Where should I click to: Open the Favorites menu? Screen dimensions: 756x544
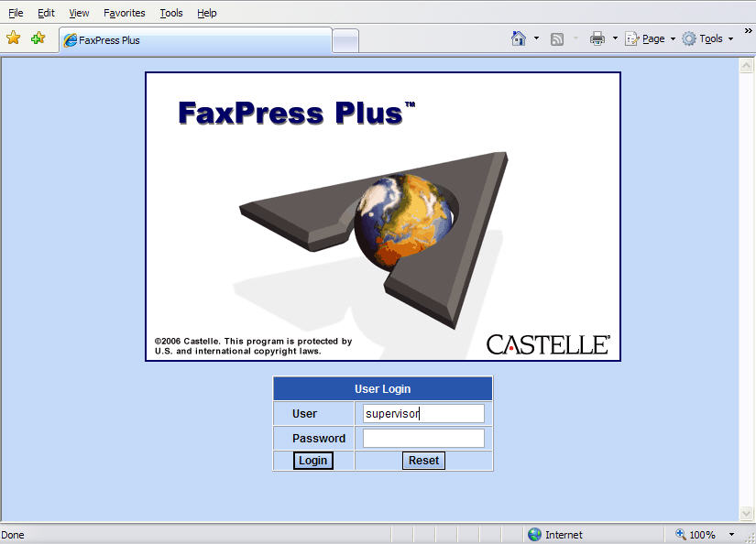(x=124, y=13)
